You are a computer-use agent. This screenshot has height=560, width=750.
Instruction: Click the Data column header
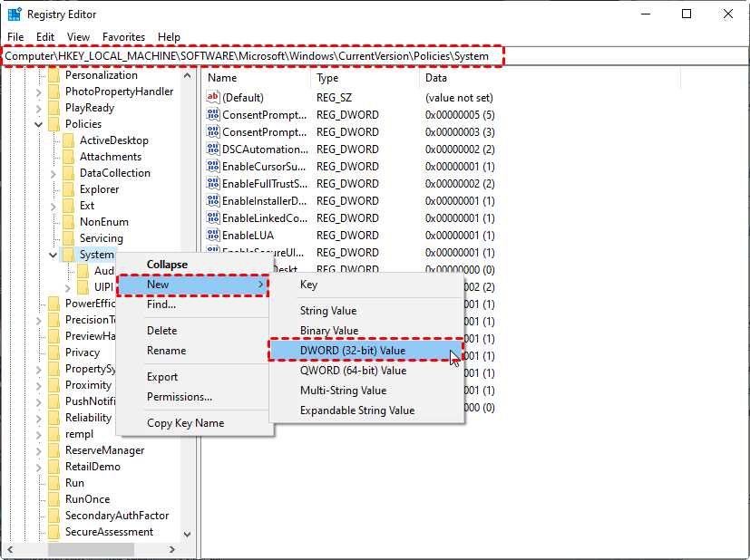pyautogui.click(x=550, y=78)
